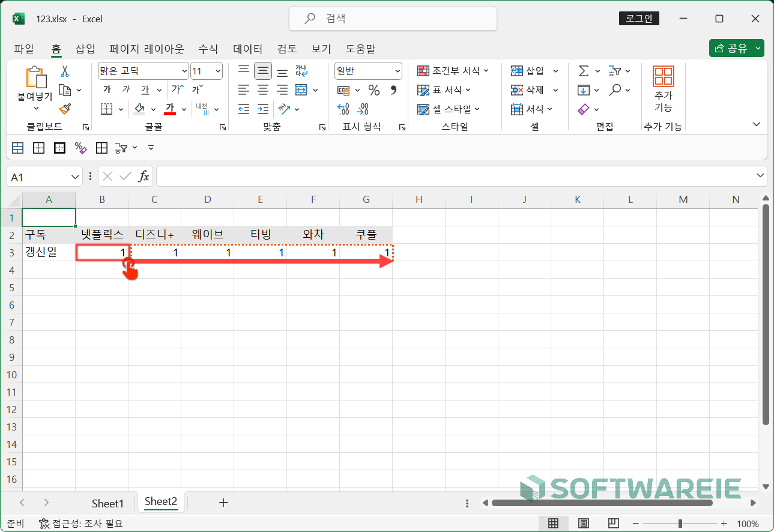774x532 pixels.
Task: Select column header D
Action: click(x=208, y=199)
